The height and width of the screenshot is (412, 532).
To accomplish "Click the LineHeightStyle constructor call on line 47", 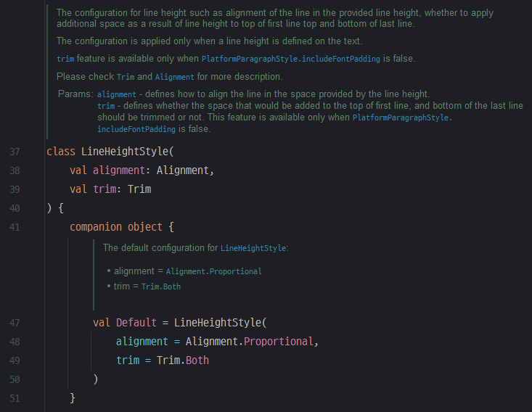I will coord(218,323).
